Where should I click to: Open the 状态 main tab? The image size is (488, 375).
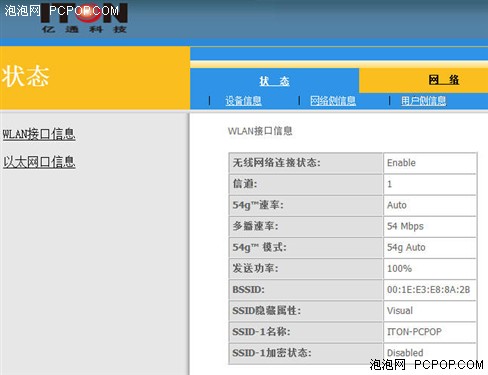pyautogui.click(x=274, y=81)
